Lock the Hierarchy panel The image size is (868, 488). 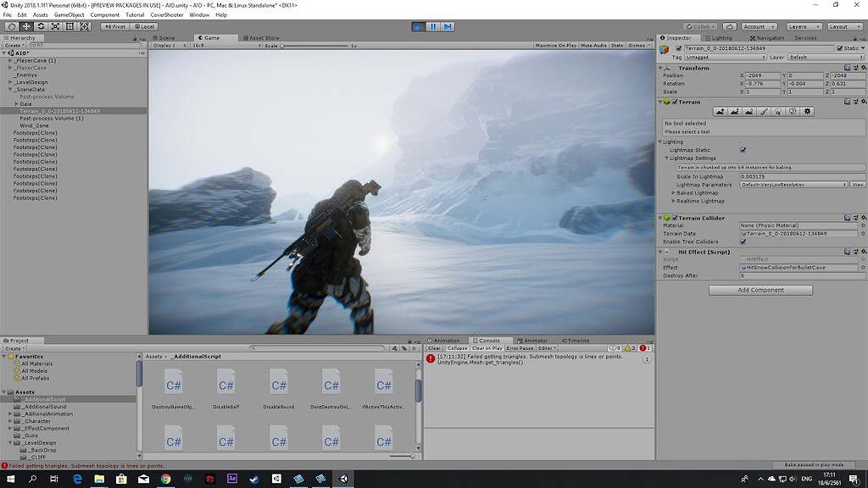135,38
